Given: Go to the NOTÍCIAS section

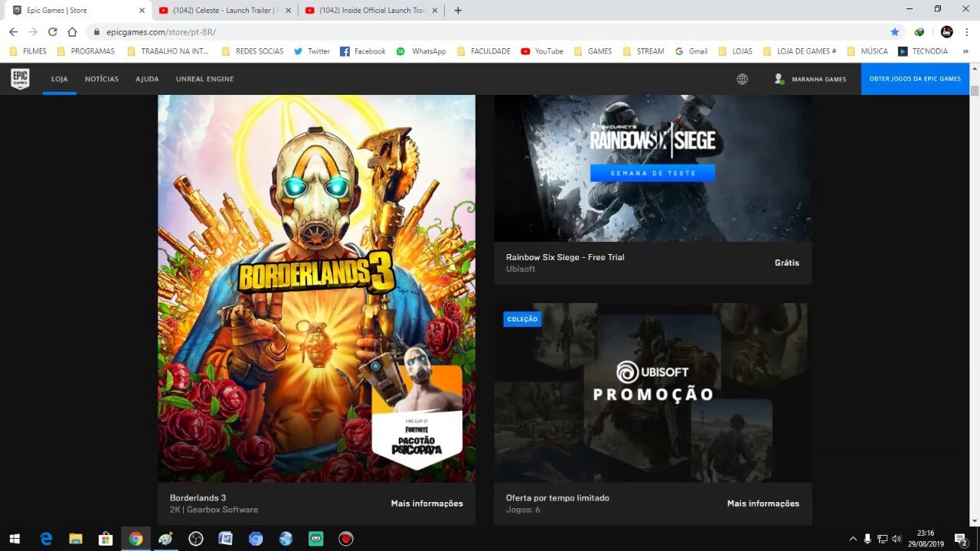Looking at the screenshot, I should coord(102,79).
